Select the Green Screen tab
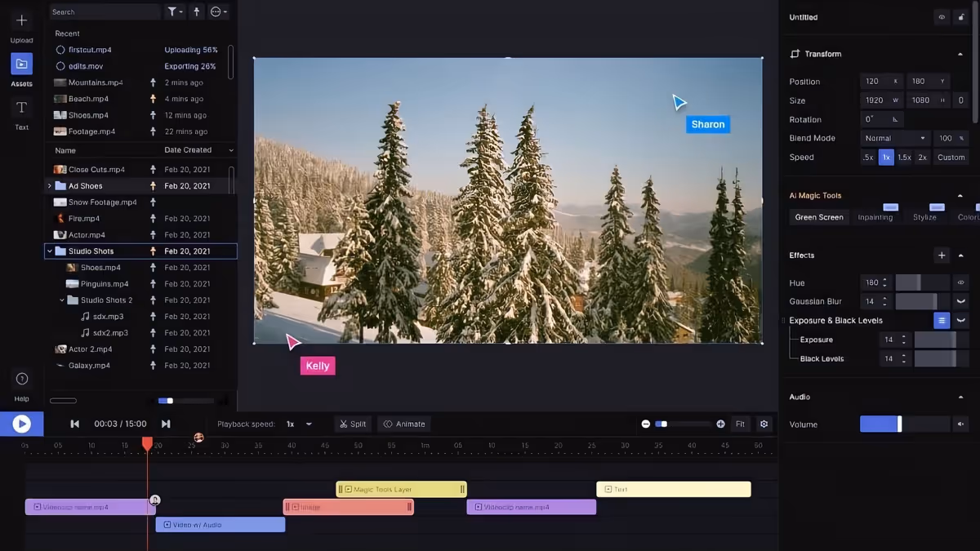980x551 pixels. 819,217
